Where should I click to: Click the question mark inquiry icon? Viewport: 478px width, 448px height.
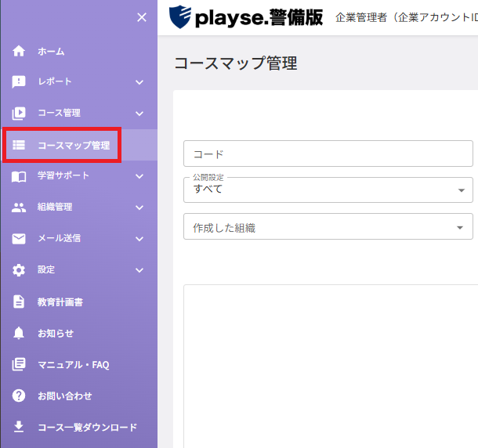point(19,396)
